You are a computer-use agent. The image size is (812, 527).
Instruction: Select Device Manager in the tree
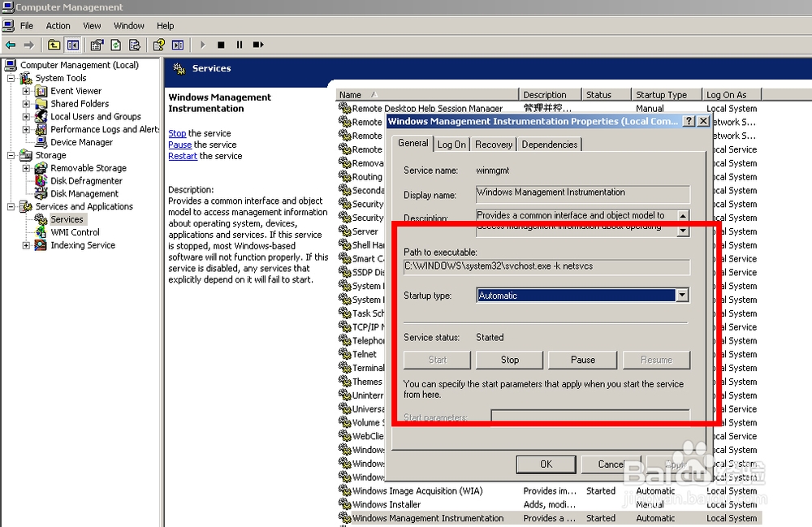81,142
